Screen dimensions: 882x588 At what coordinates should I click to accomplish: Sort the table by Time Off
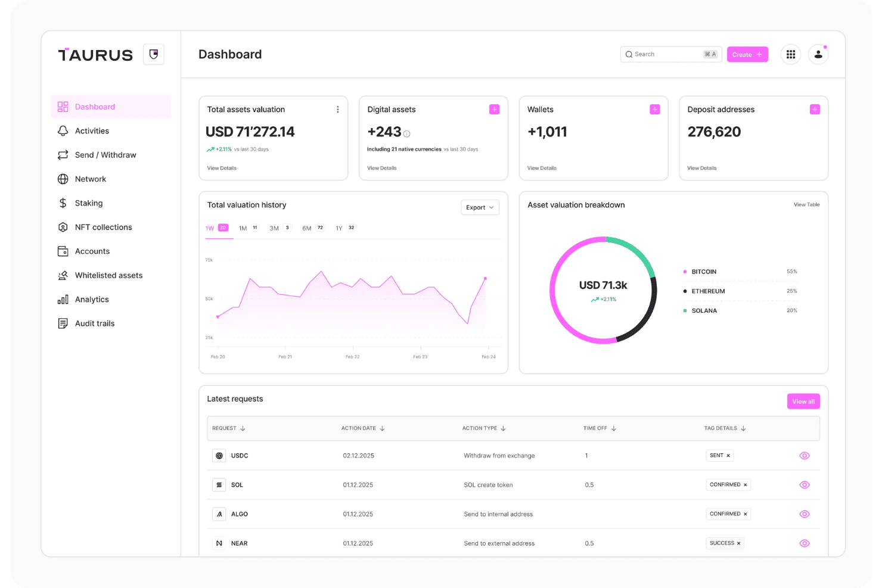[600, 428]
